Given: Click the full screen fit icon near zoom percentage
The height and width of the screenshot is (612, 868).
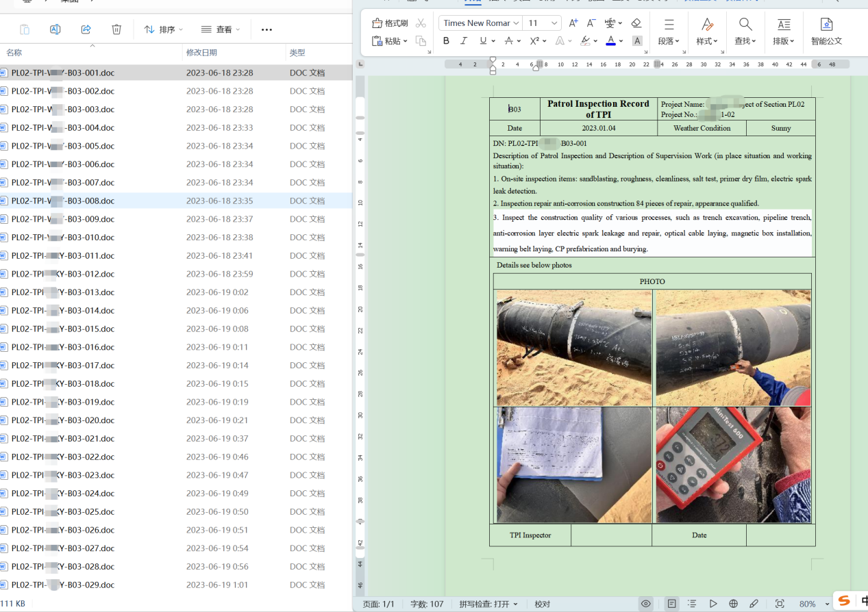Looking at the screenshot, I should tap(780, 604).
